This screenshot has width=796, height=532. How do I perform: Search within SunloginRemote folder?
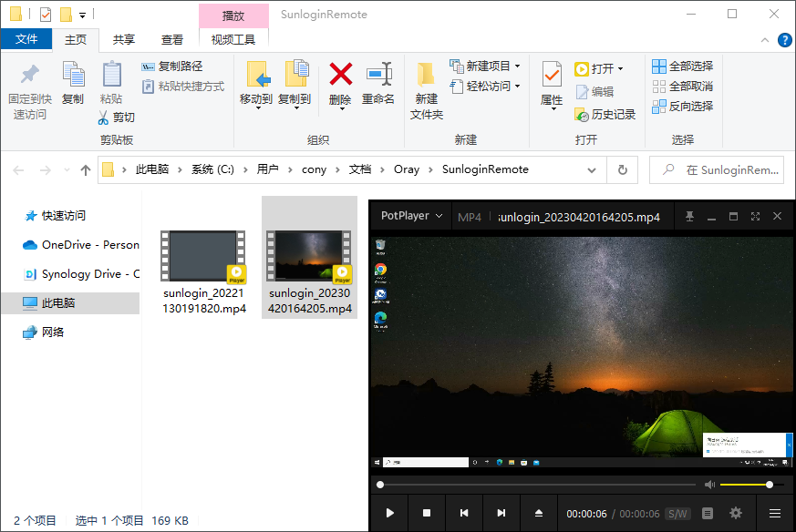717,170
